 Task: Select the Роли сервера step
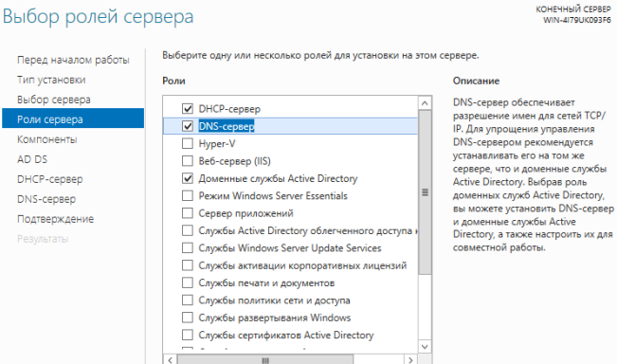[x=73, y=118]
